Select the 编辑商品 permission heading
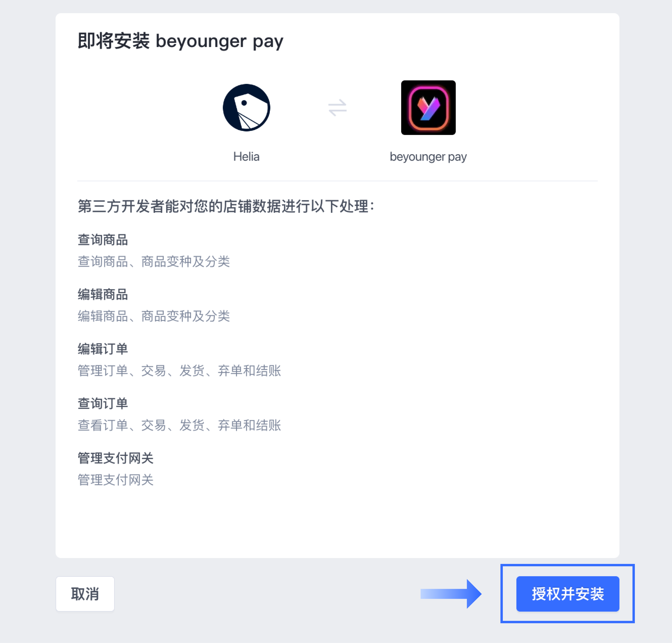This screenshot has height=643, width=672. point(103,294)
